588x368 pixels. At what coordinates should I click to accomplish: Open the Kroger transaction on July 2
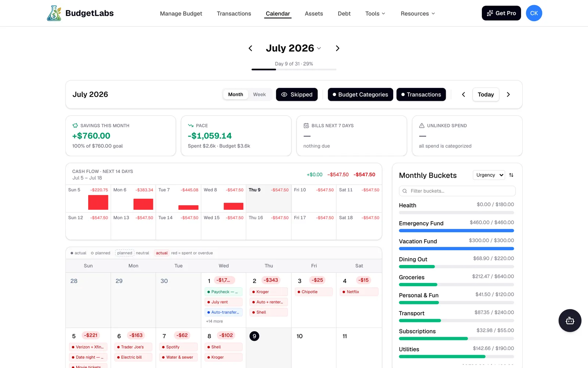[269, 292]
